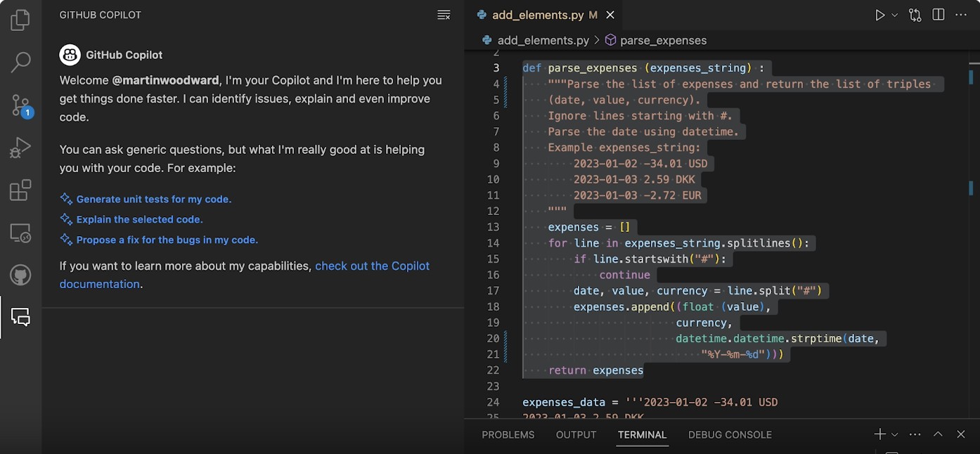980x454 pixels.
Task: Switch to the PROBLEMS panel tab
Action: pyautogui.click(x=508, y=434)
